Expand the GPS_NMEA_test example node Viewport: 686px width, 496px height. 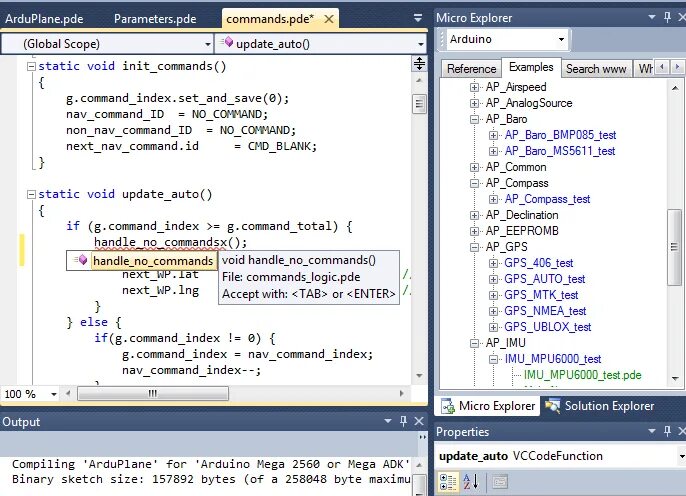point(493,311)
